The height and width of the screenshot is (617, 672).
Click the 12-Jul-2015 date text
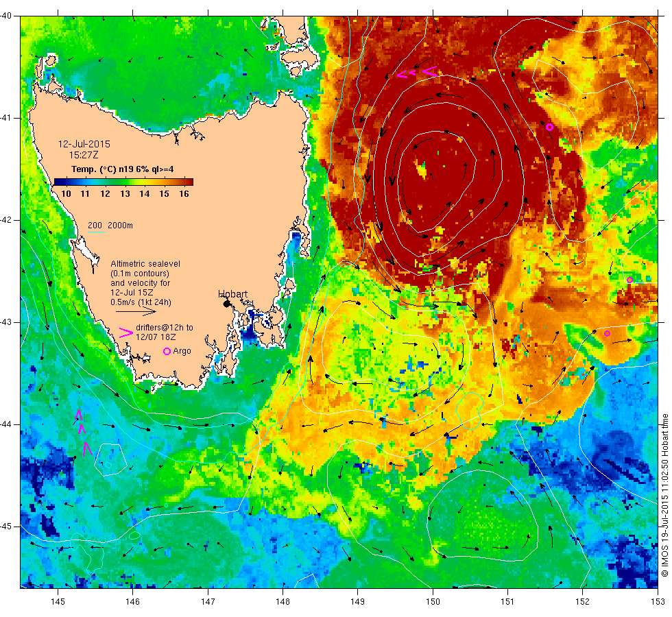[x=84, y=144]
